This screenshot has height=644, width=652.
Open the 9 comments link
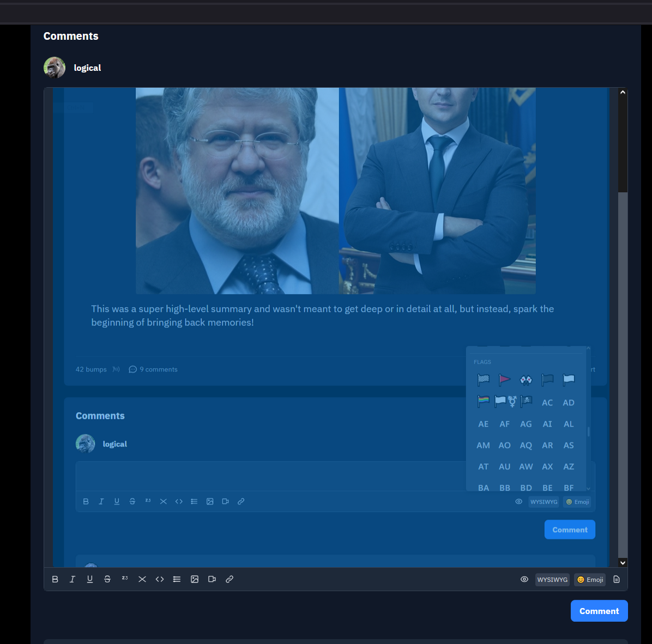tap(153, 369)
